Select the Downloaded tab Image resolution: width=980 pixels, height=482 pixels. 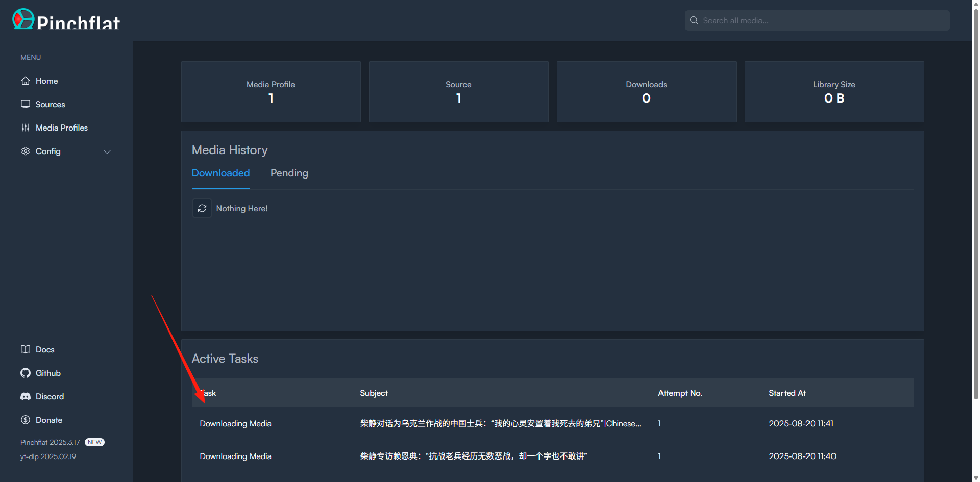(221, 173)
